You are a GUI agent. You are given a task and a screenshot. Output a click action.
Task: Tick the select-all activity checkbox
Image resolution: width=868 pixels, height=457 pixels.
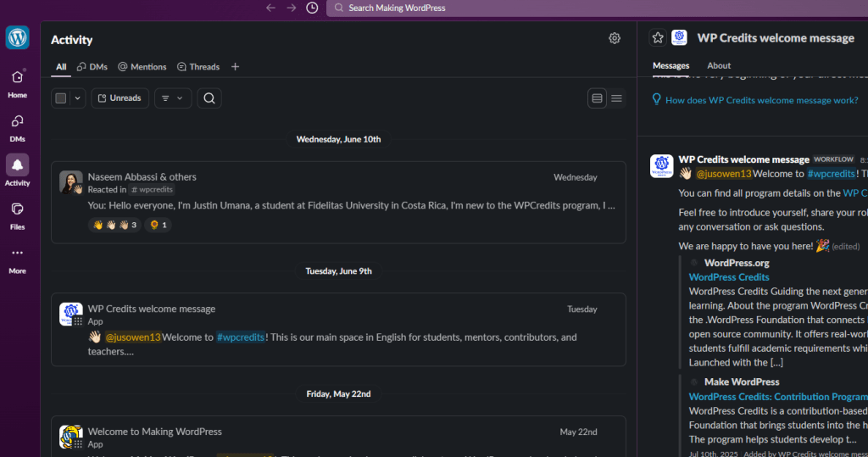tap(61, 98)
